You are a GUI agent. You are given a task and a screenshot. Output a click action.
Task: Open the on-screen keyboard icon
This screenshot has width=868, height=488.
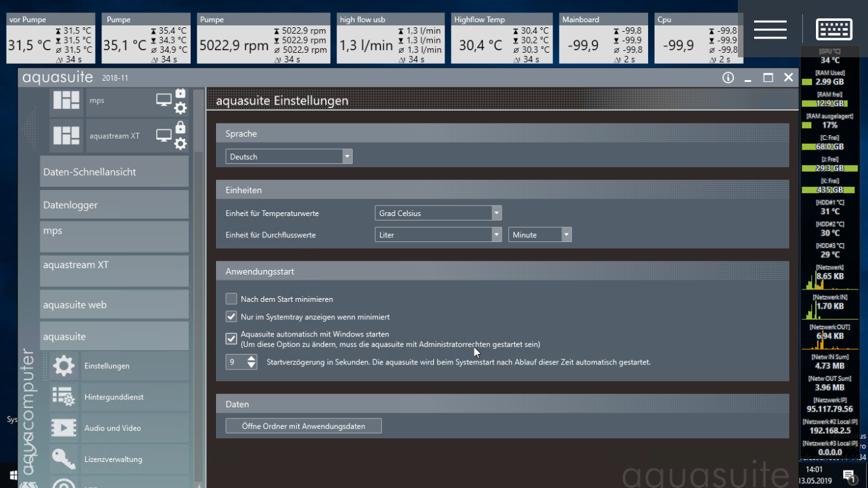[834, 29]
